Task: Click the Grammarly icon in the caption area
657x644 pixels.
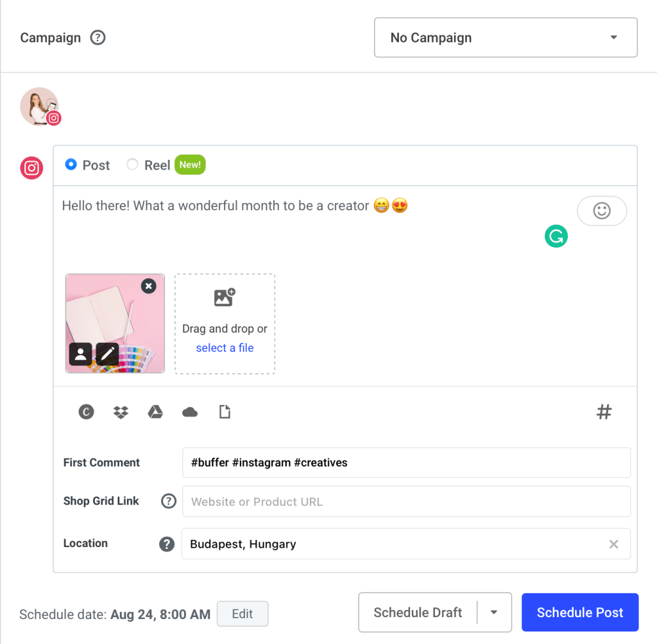Action: tap(556, 236)
